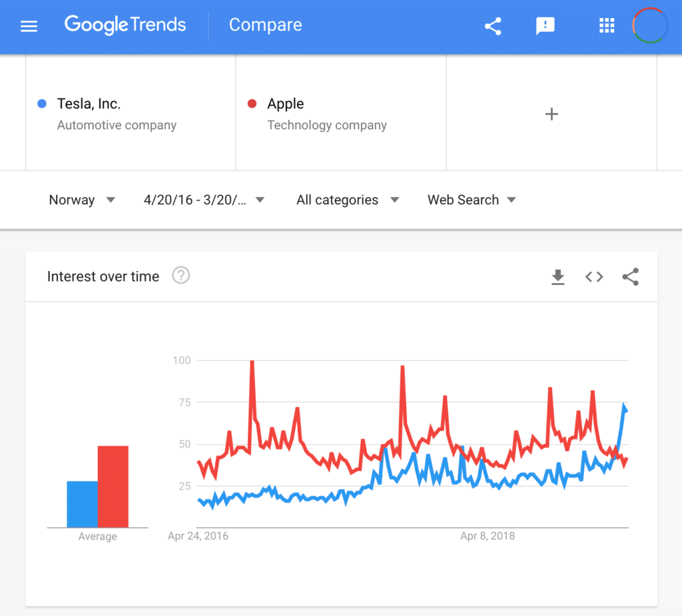The width and height of the screenshot is (682, 616).
Task: Select the Apple comparison card
Action: click(340, 112)
